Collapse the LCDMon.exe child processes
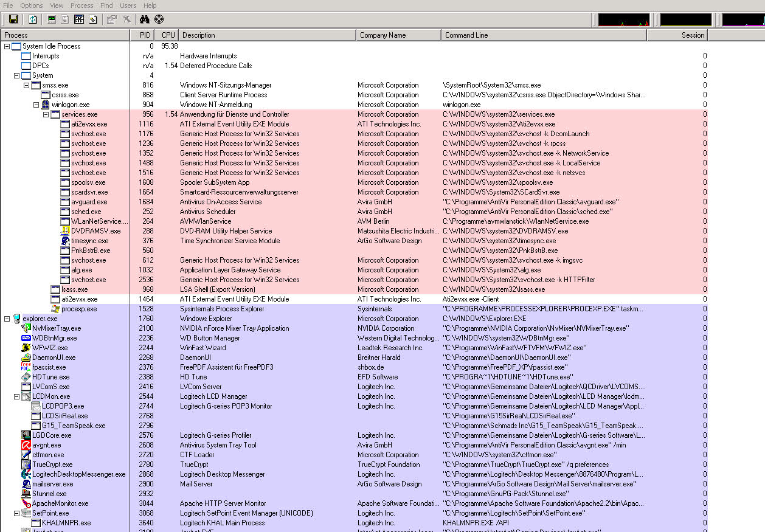 [17, 396]
